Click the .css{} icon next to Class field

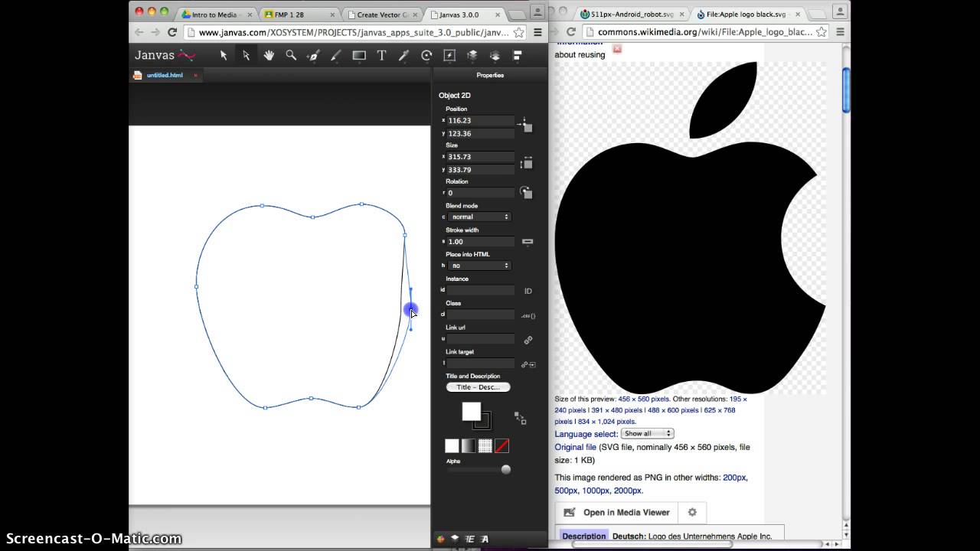click(528, 315)
